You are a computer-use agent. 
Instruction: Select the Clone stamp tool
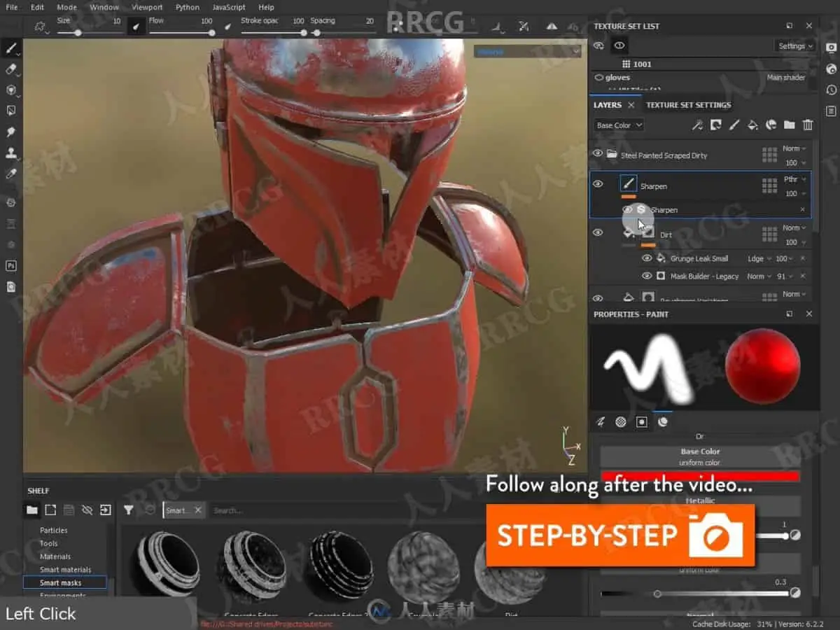pos(11,153)
